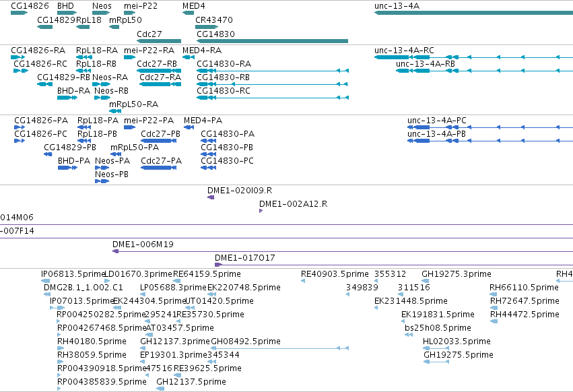Image resolution: width=573 pixels, height=392 pixels.
Task: Open transcript CG14826-RA
Action: 38,51
